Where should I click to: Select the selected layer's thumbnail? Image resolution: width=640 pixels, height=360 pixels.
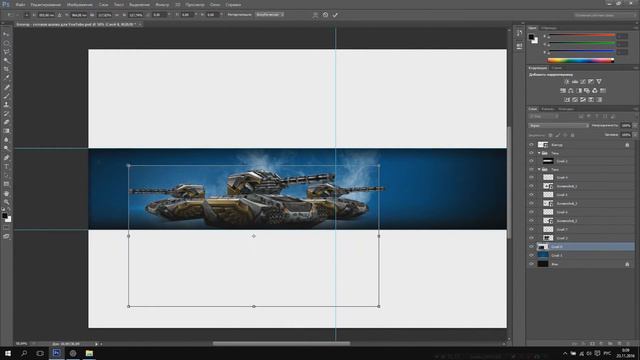click(542, 247)
